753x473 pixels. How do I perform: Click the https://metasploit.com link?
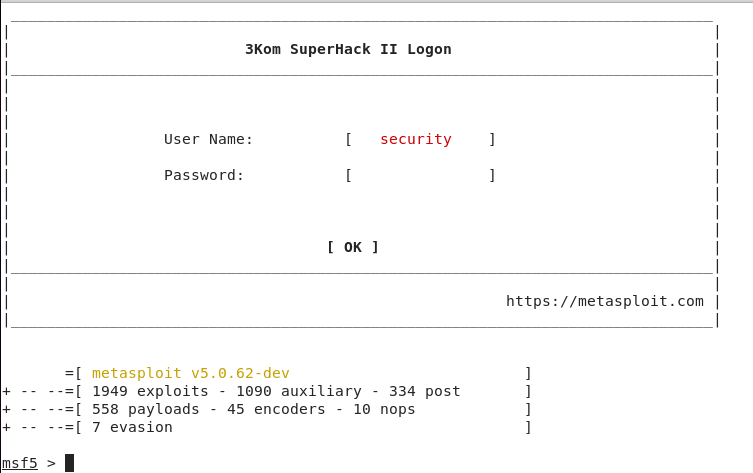pos(605,301)
